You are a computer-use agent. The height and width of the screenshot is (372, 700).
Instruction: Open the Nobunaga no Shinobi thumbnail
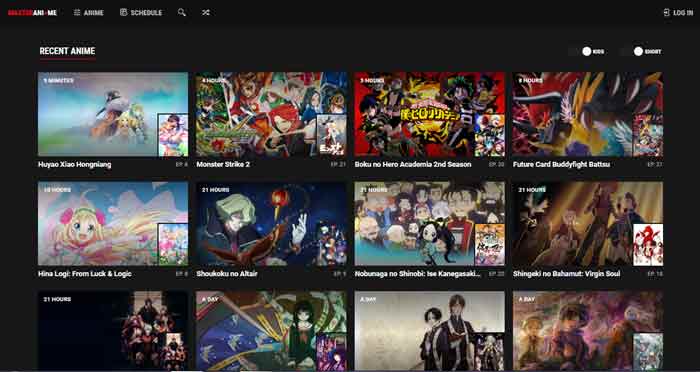coord(429,223)
